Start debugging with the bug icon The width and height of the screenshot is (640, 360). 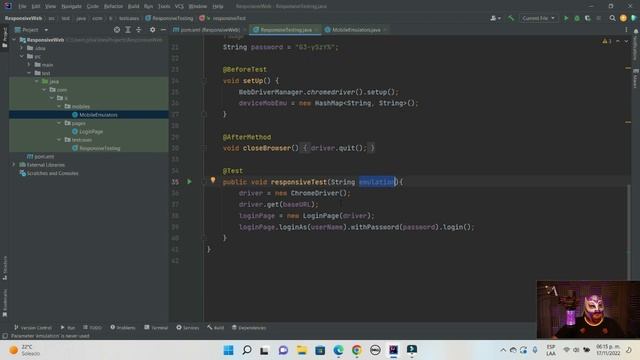pos(577,18)
